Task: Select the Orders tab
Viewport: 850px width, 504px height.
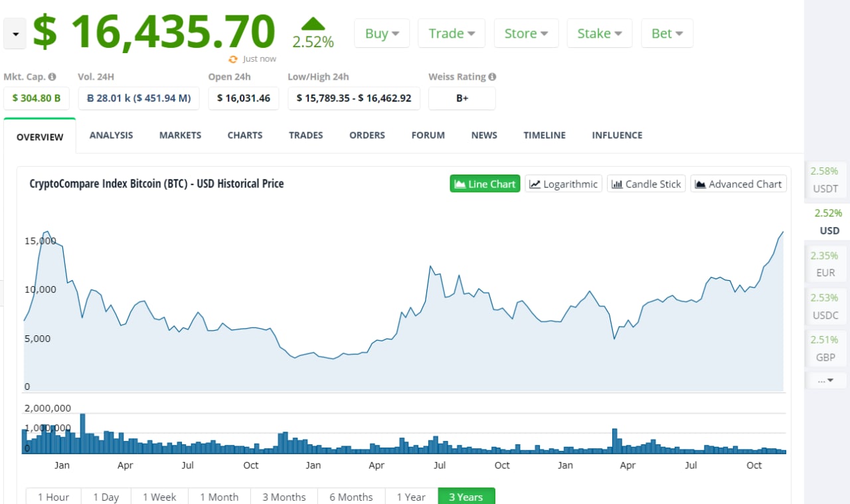Action: coord(367,135)
